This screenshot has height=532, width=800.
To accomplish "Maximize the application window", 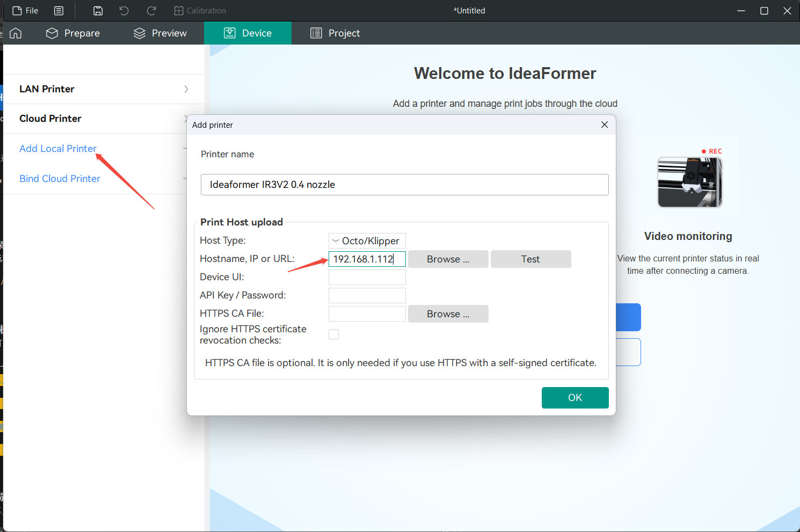I will click(x=765, y=11).
